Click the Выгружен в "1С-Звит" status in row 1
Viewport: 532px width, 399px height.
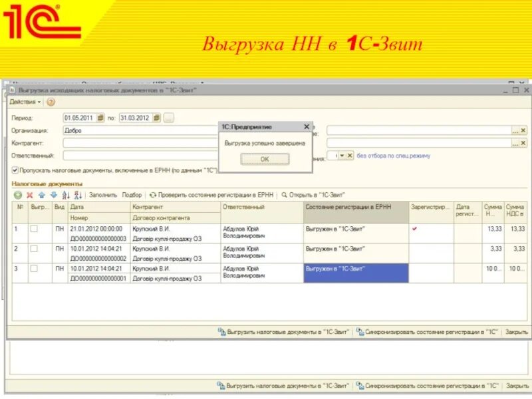[356, 233]
